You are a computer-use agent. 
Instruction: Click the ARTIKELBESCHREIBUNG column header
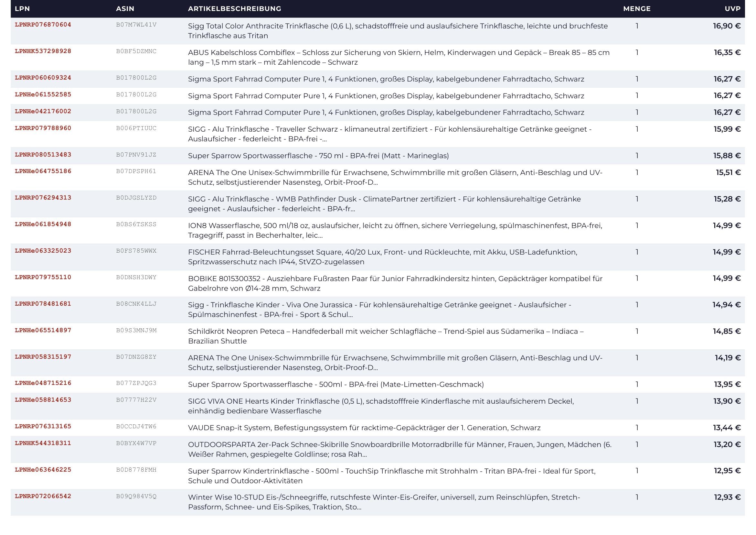[234, 9]
